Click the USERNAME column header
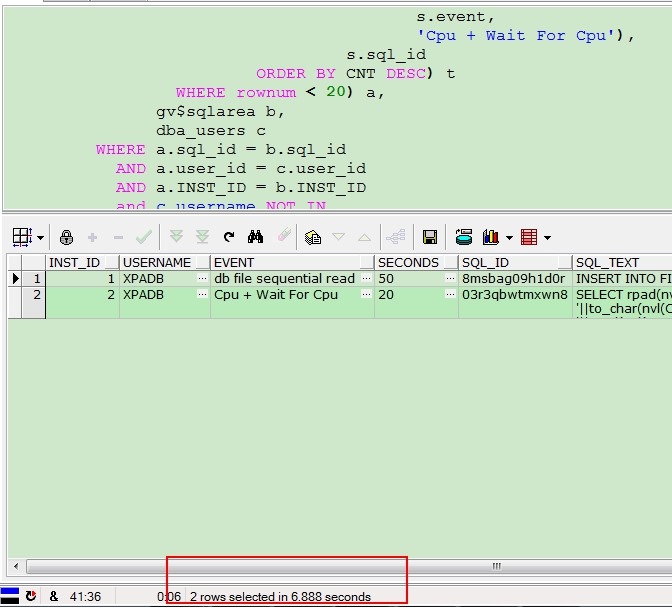 pyautogui.click(x=165, y=262)
